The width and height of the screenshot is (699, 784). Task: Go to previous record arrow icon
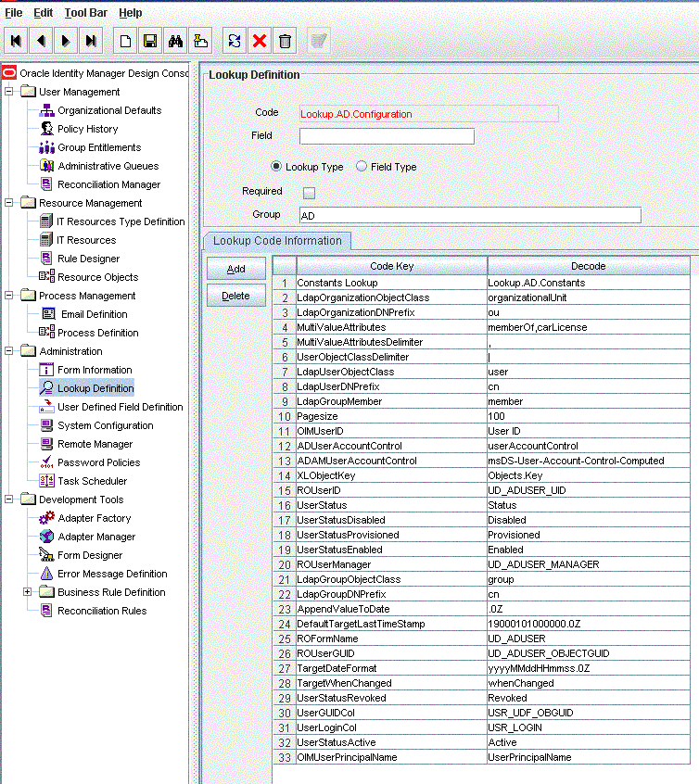click(41, 41)
